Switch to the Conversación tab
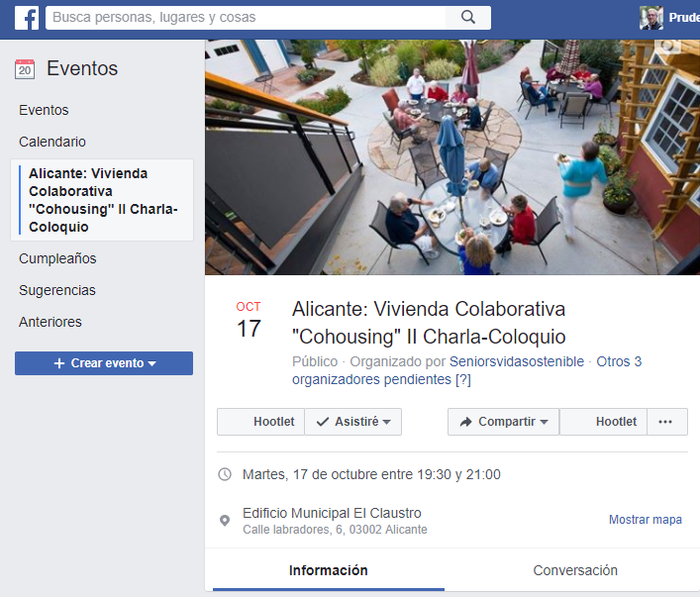 pos(575,570)
